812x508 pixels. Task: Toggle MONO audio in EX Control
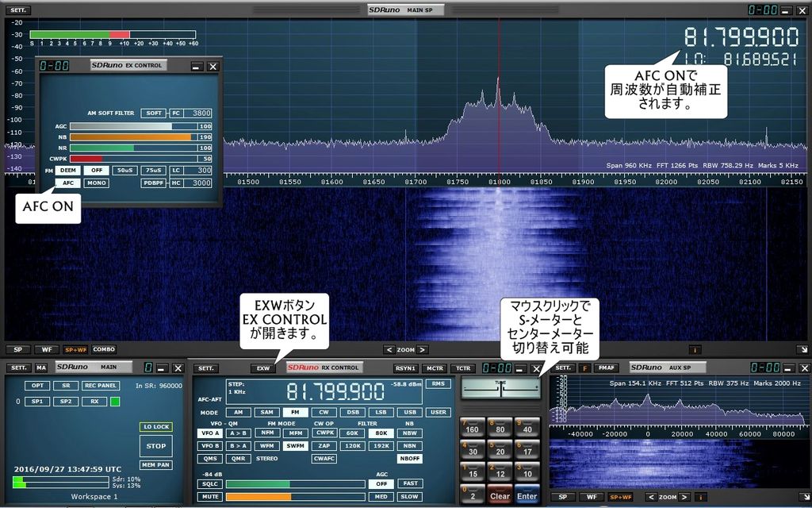click(x=94, y=183)
